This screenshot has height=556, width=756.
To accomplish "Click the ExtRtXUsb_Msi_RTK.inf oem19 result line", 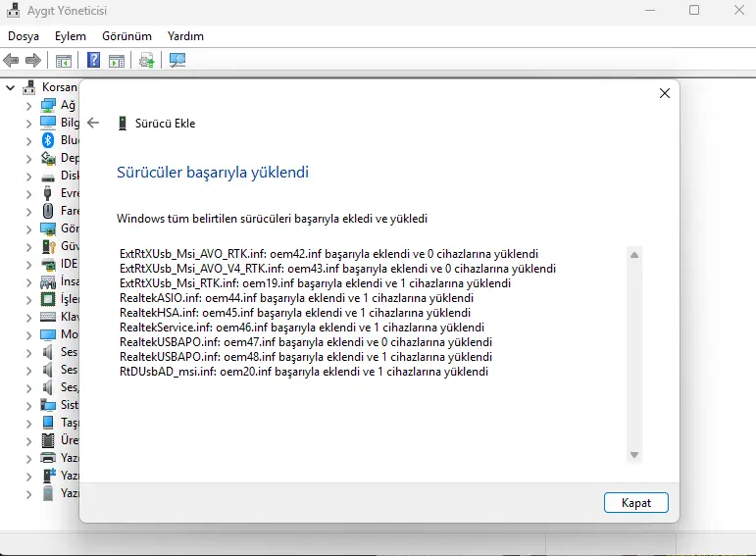I will (x=316, y=283).
